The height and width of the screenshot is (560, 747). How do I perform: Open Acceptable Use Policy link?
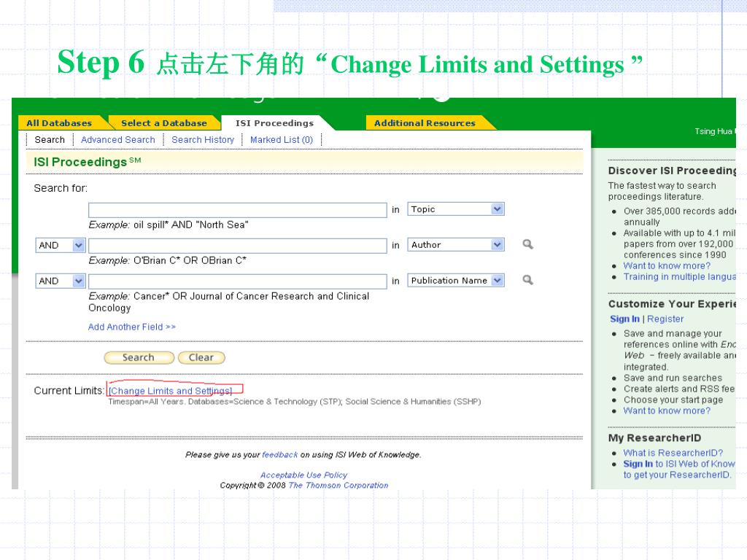[303, 475]
